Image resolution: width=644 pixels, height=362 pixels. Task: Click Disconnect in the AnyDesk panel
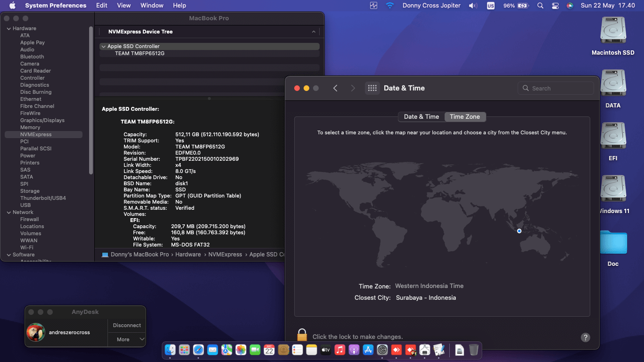(x=127, y=325)
